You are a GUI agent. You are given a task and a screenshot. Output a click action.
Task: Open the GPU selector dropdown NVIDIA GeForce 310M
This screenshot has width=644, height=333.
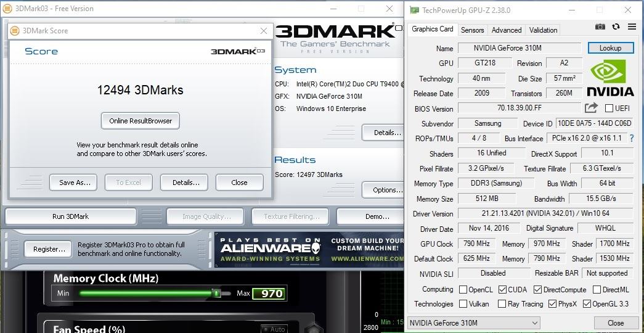[474, 323]
